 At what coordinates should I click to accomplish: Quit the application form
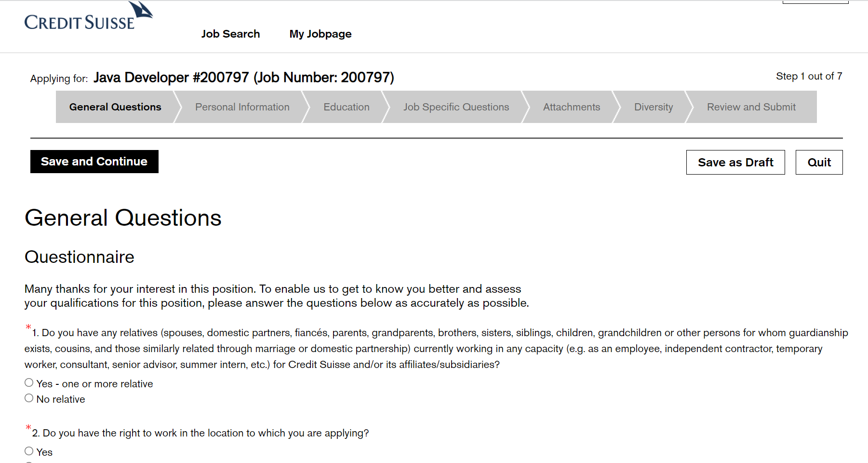(819, 162)
